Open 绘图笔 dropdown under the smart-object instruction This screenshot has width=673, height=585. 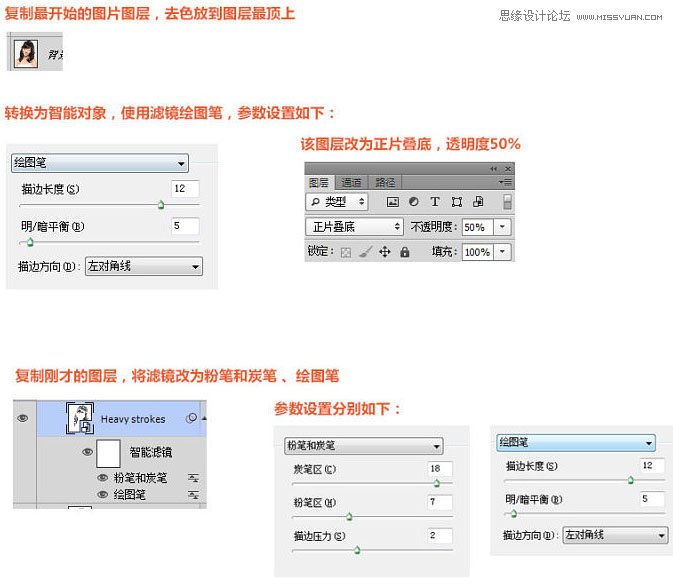100,163
